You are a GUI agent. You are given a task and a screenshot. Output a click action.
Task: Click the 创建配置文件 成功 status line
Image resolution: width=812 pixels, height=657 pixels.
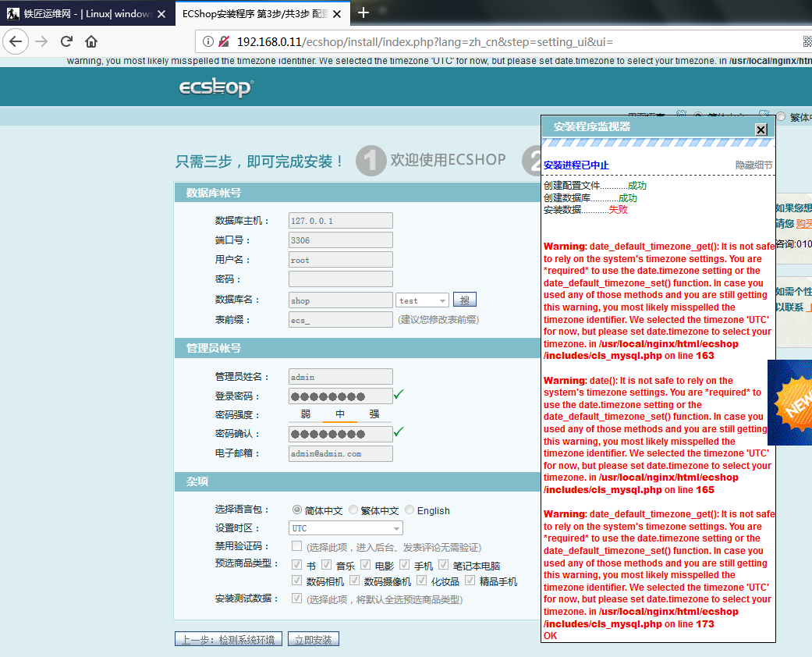[x=595, y=186]
